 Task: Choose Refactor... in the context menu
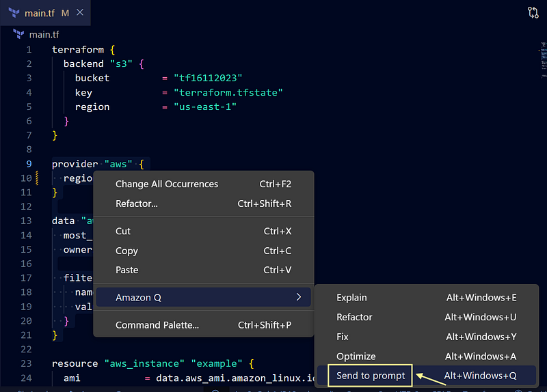coord(203,204)
